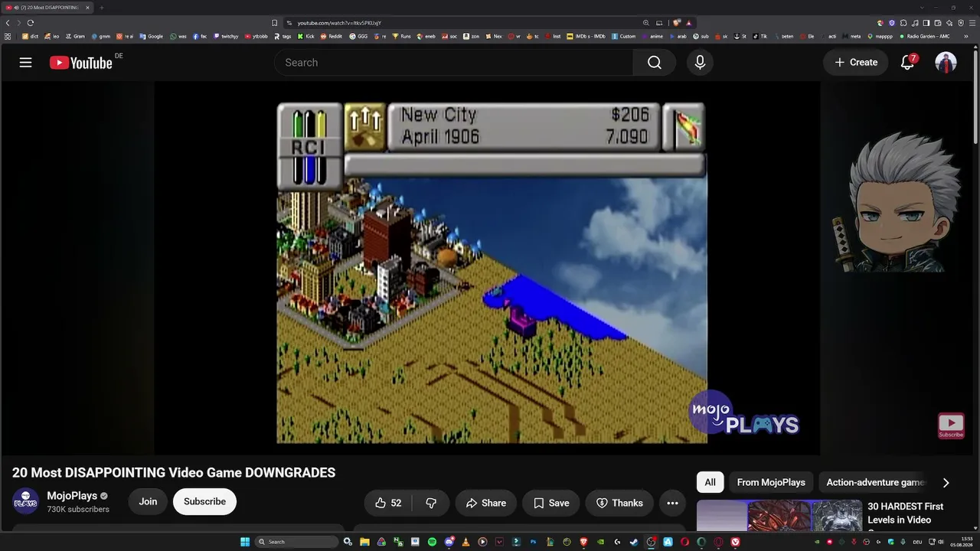Open the bookmarks apps grid icon
Screen dimensions: 980x551
coord(8,36)
